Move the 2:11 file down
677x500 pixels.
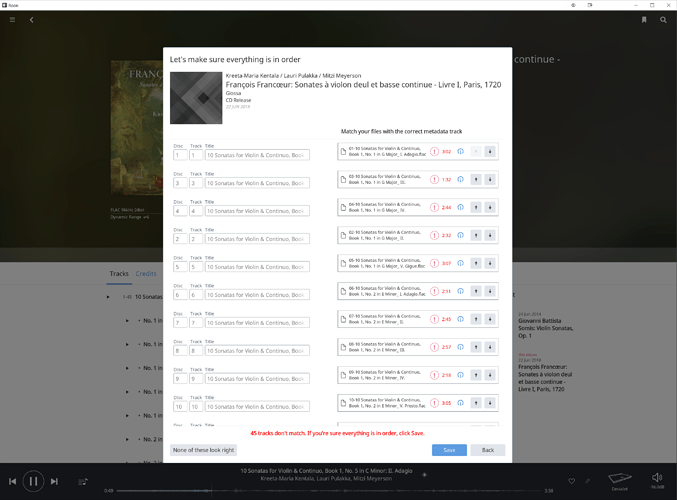(490, 291)
